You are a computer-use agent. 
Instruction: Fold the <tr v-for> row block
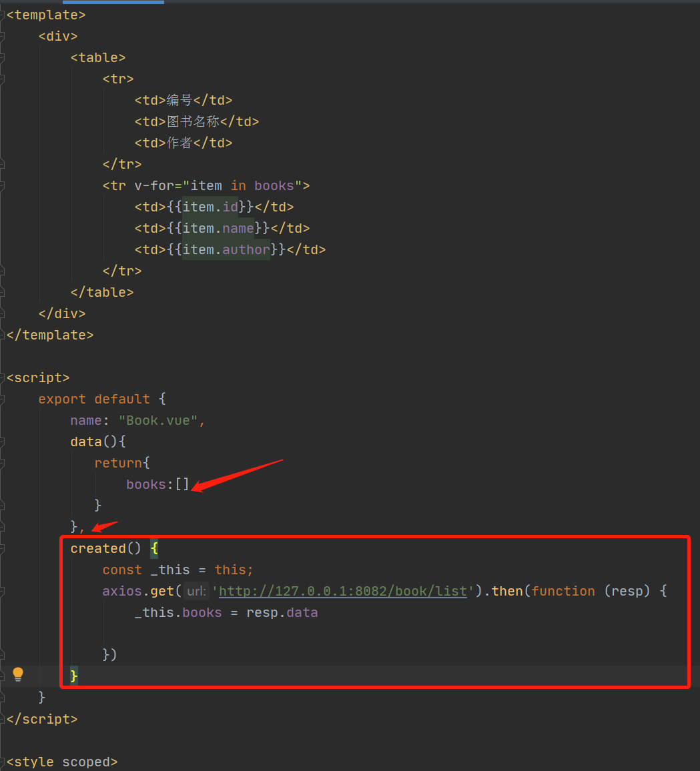point(3,186)
